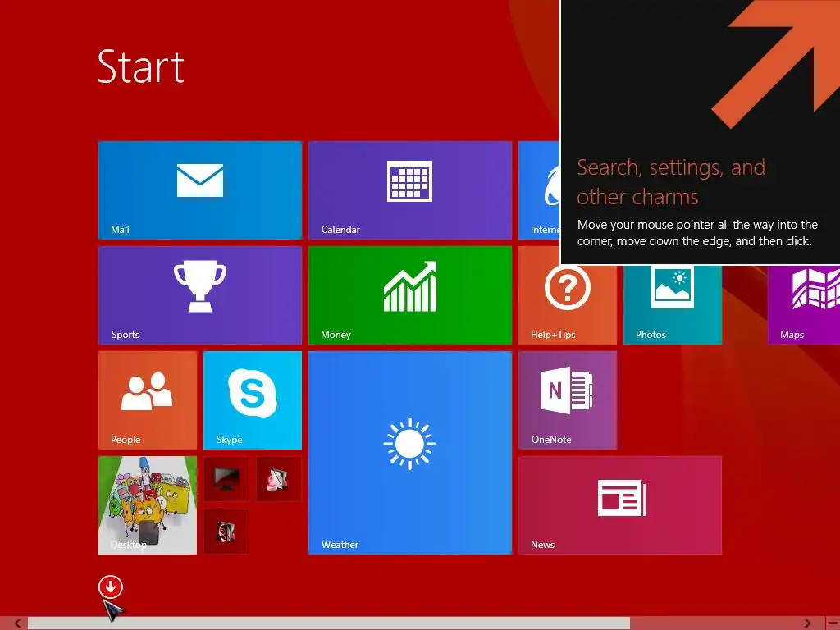Open the Weather tile
Viewport: 840px width, 630px height.
coord(410,453)
